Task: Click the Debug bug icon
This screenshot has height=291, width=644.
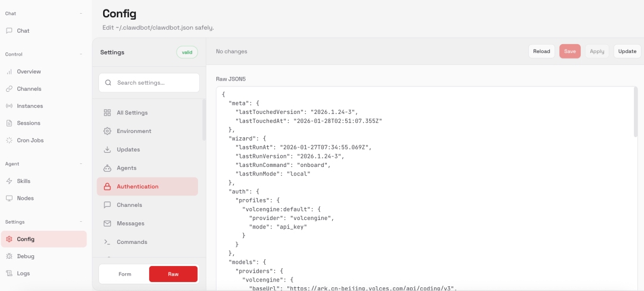Action: (9, 256)
